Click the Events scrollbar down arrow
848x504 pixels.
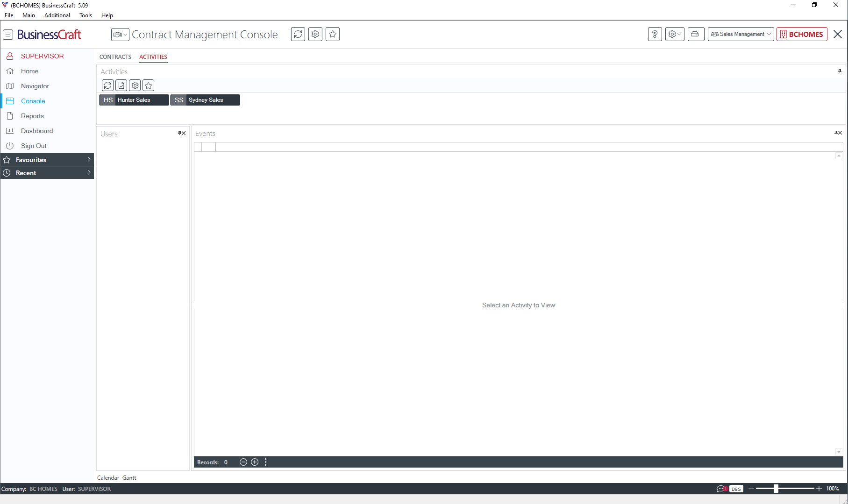click(839, 452)
